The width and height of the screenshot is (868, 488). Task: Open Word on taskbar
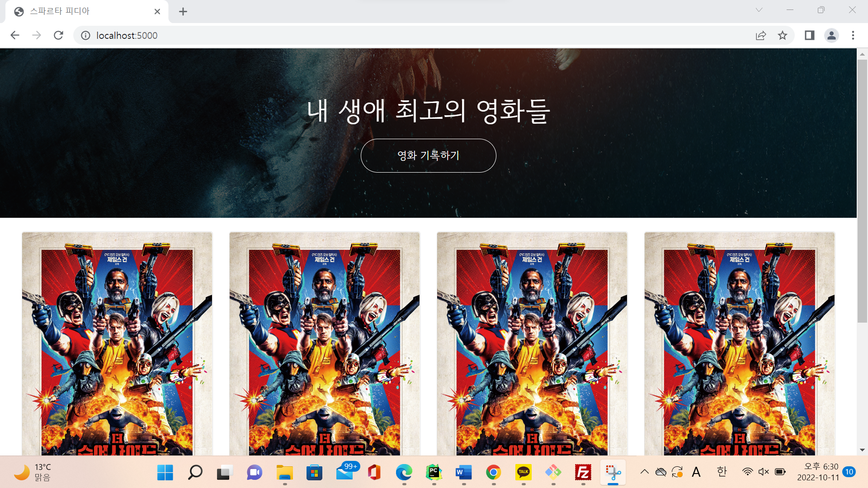click(x=463, y=473)
